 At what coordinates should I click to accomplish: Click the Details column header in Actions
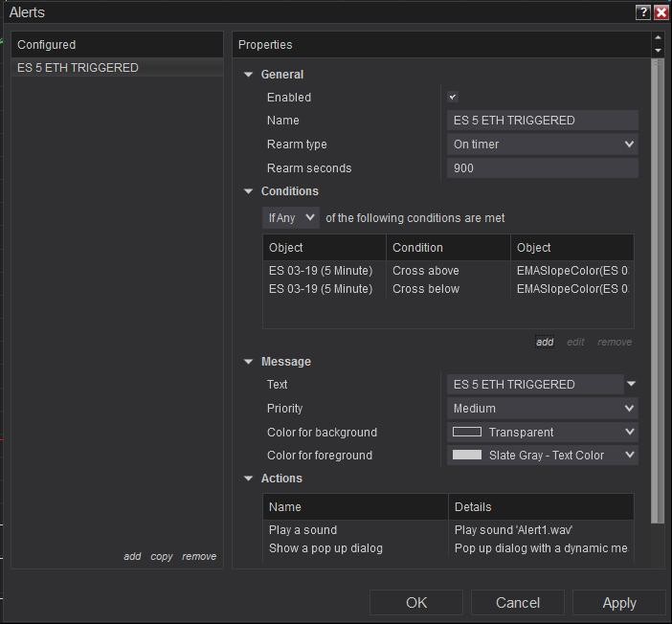click(x=541, y=507)
